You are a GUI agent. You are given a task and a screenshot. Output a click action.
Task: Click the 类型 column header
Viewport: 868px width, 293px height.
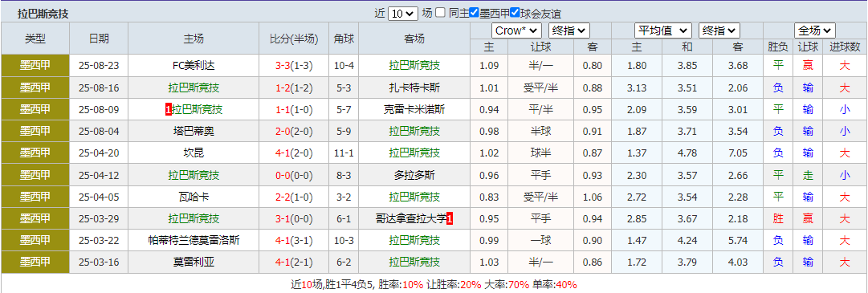[x=35, y=39]
